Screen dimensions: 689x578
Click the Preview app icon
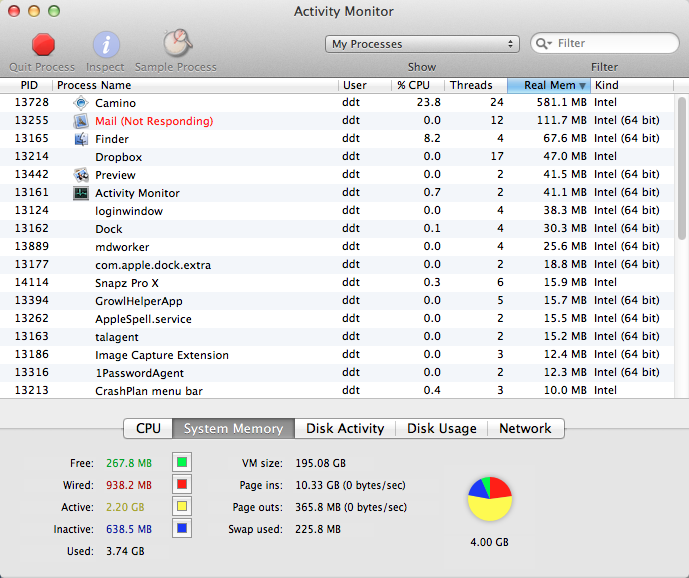point(81,175)
